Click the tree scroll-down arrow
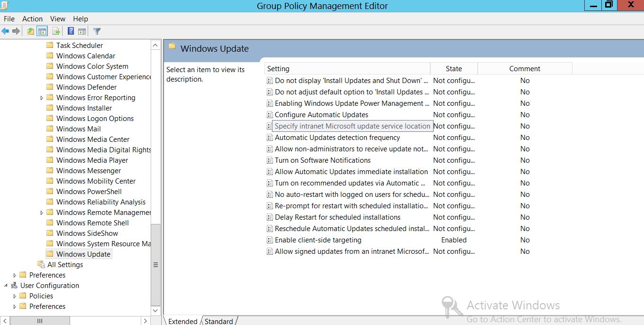The width and height of the screenshot is (644, 325). pyautogui.click(x=155, y=311)
